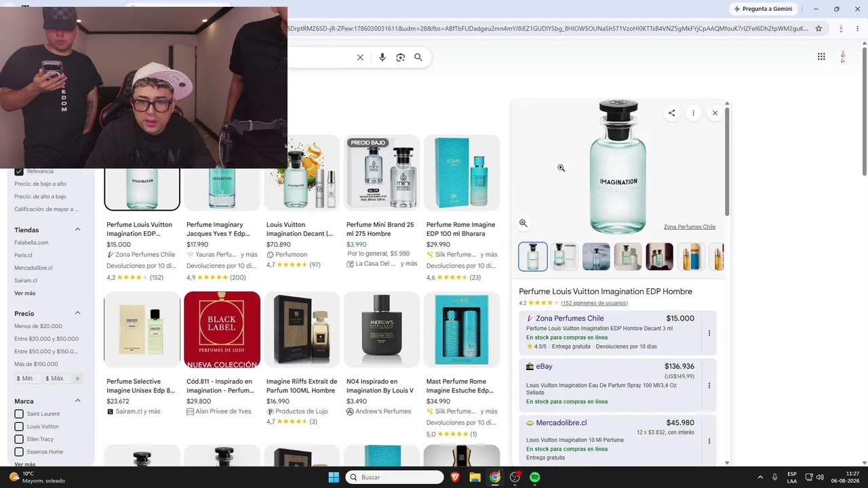The image size is (868, 488).
Task: Open the Windows Start menu
Action: [x=334, y=477]
